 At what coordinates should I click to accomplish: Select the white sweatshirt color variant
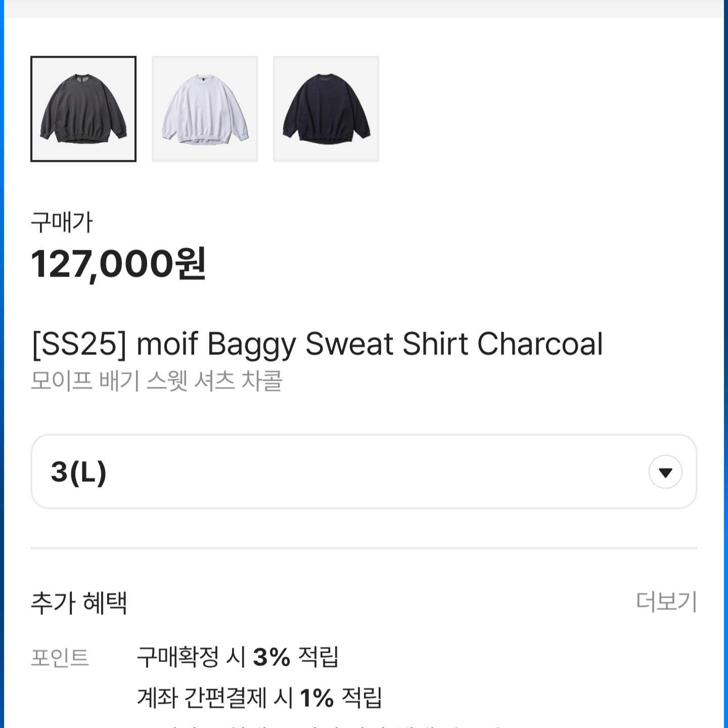click(x=205, y=109)
